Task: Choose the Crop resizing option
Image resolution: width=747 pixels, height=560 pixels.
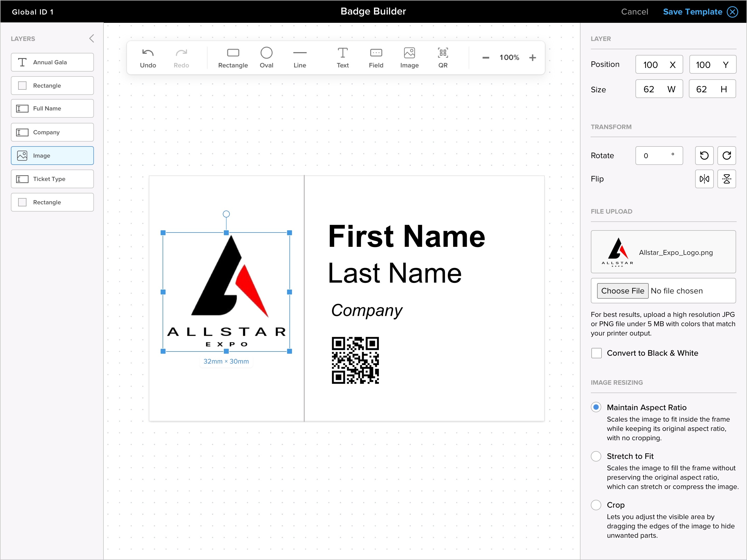Action: (x=596, y=505)
